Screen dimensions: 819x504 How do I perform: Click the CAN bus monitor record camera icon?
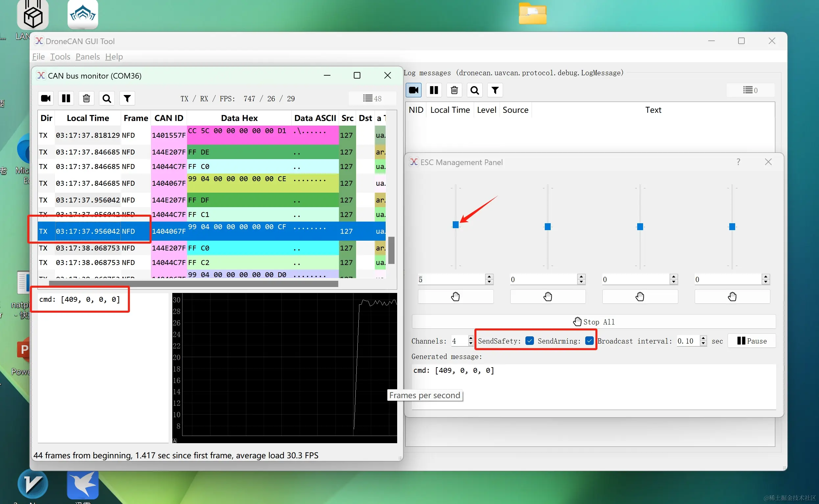tap(46, 98)
